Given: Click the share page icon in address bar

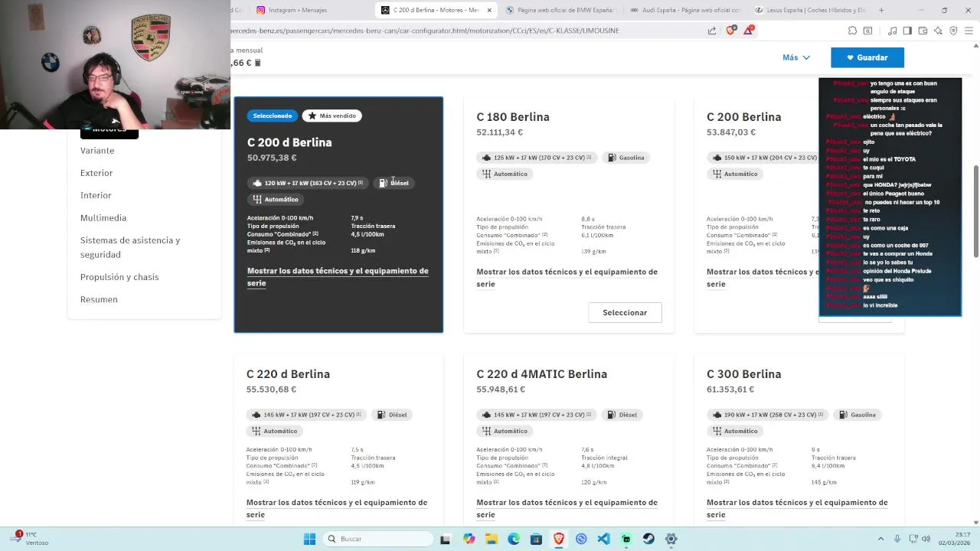Looking at the screenshot, I should [712, 31].
